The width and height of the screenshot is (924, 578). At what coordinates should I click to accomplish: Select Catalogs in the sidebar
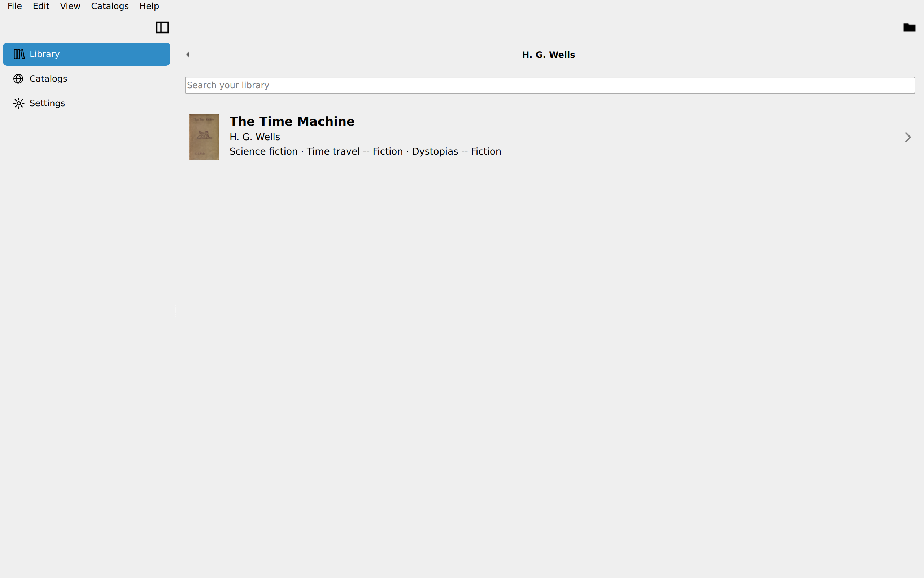pos(87,79)
